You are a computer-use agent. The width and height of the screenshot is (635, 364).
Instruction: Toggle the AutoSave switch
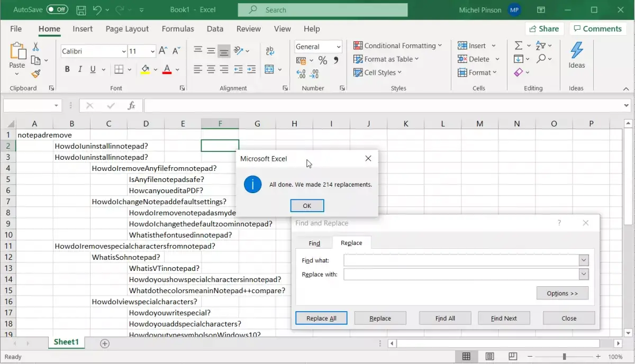(57, 10)
